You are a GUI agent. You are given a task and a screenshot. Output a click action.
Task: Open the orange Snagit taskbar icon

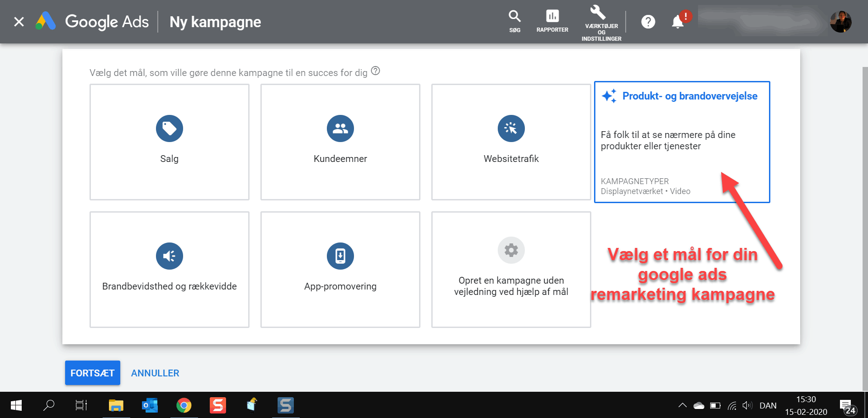click(x=217, y=405)
